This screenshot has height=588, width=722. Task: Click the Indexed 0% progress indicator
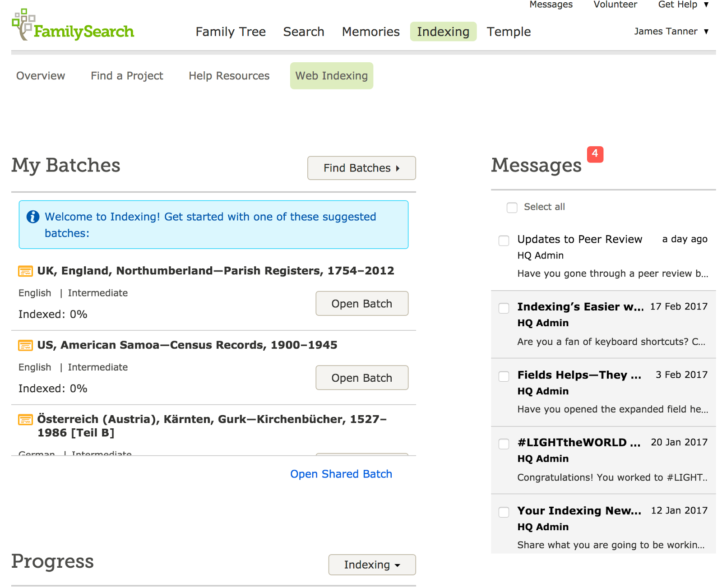click(x=53, y=314)
